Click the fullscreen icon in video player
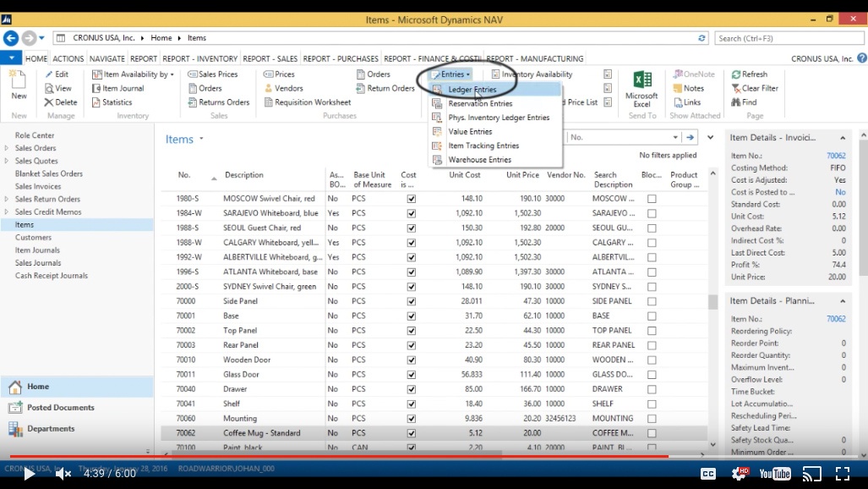Viewport: 868px width, 489px height. coord(843,474)
